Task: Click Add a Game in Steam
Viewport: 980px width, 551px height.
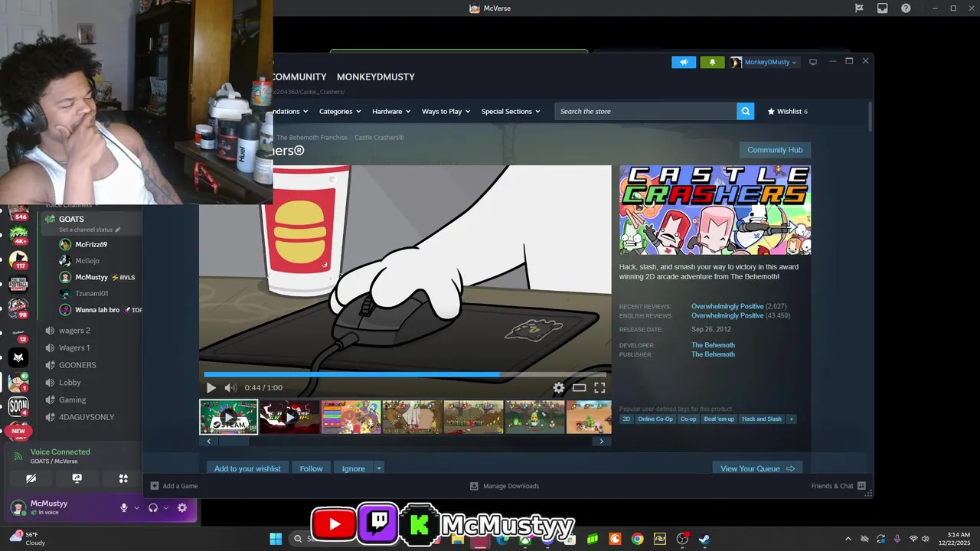Action: 174,486
